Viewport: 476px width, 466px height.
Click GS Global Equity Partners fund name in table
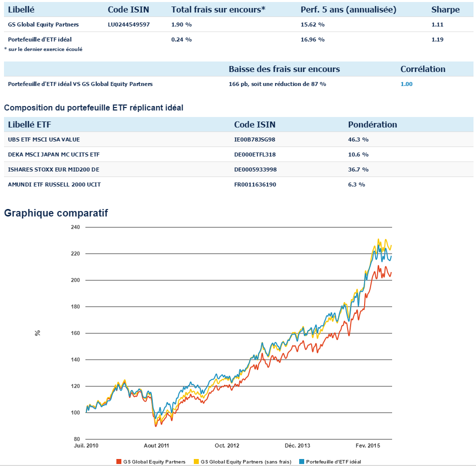pos(43,24)
